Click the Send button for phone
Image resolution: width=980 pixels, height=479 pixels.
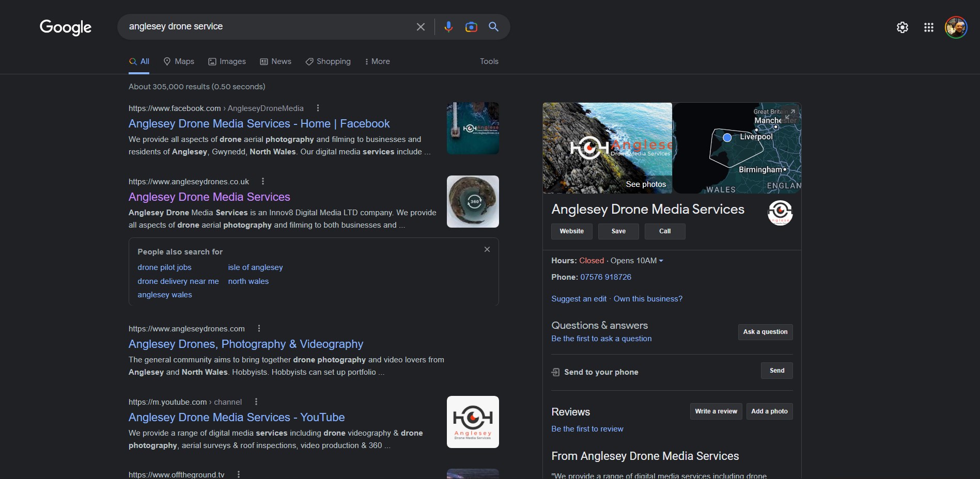[x=776, y=371]
